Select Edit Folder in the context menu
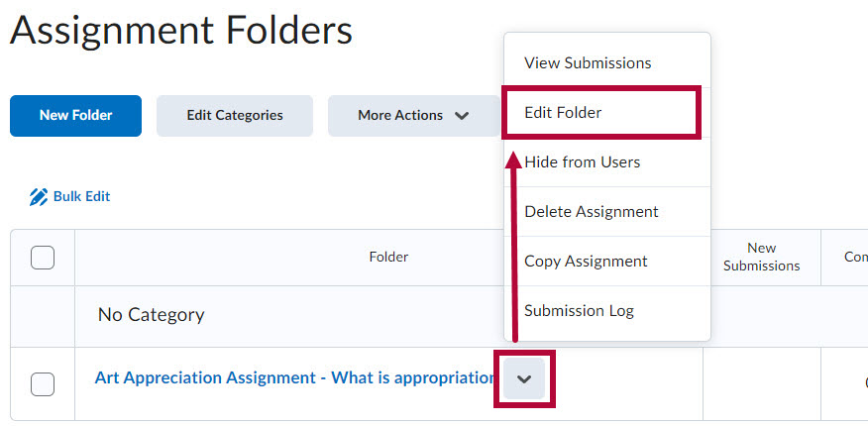Screen dimensions: 868x426 (563, 113)
